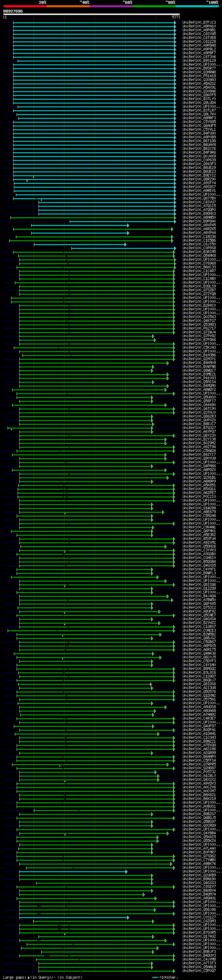
Task: Click the UniRef100_Q4N436 label
Action: pos(199,654)
